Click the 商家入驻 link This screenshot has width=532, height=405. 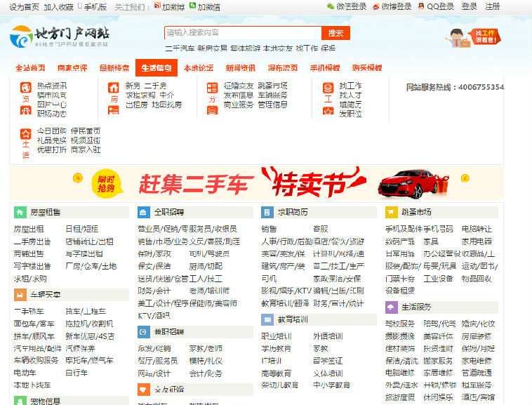[x=86, y=150]
